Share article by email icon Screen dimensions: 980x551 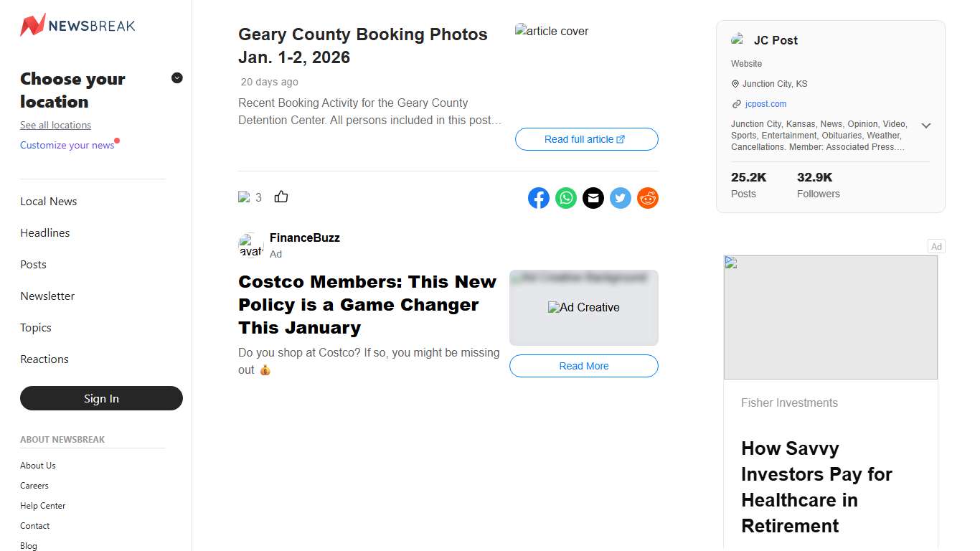tap(593, 198)
